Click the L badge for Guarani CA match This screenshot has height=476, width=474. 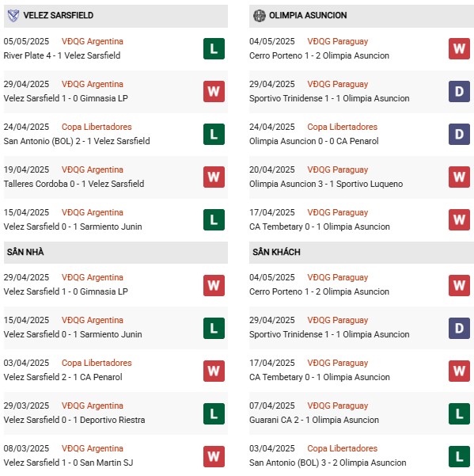[x=459, y=413]
